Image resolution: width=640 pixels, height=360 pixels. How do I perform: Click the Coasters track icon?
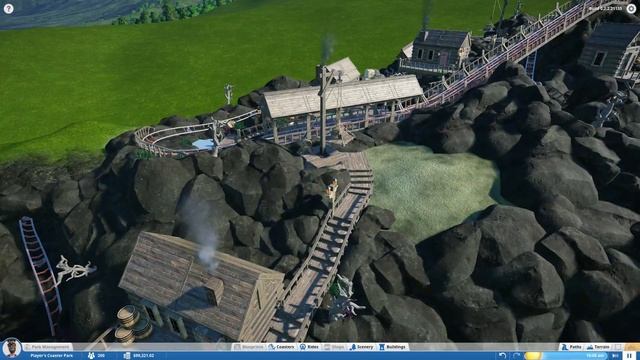click(x=271, y=347)
